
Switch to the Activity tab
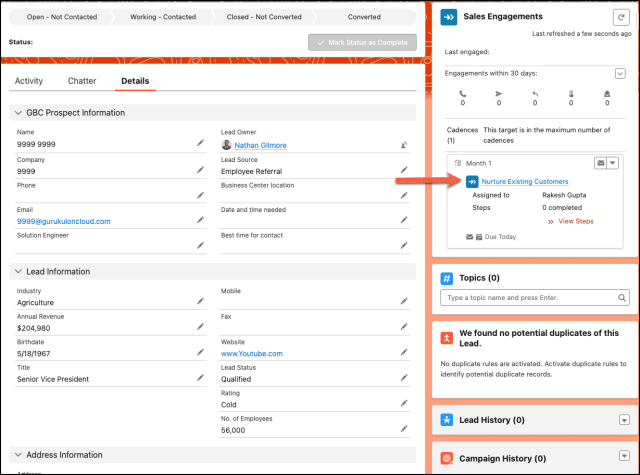29,80
